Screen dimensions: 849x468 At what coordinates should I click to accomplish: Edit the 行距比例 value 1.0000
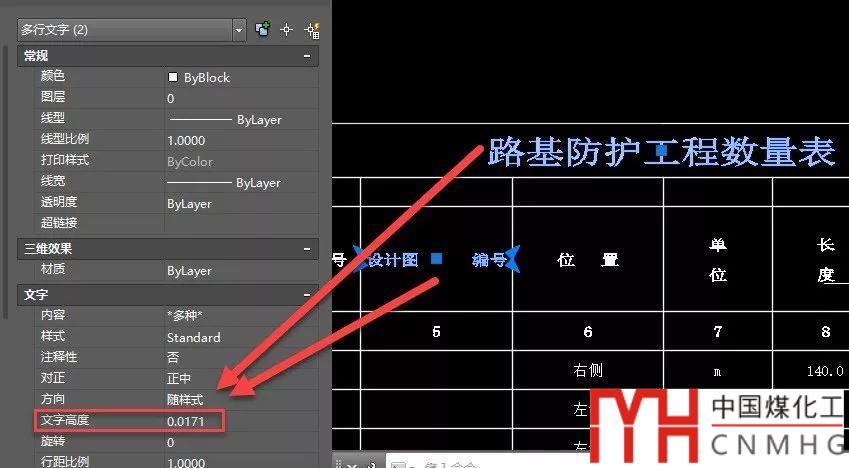pos(241,462)
